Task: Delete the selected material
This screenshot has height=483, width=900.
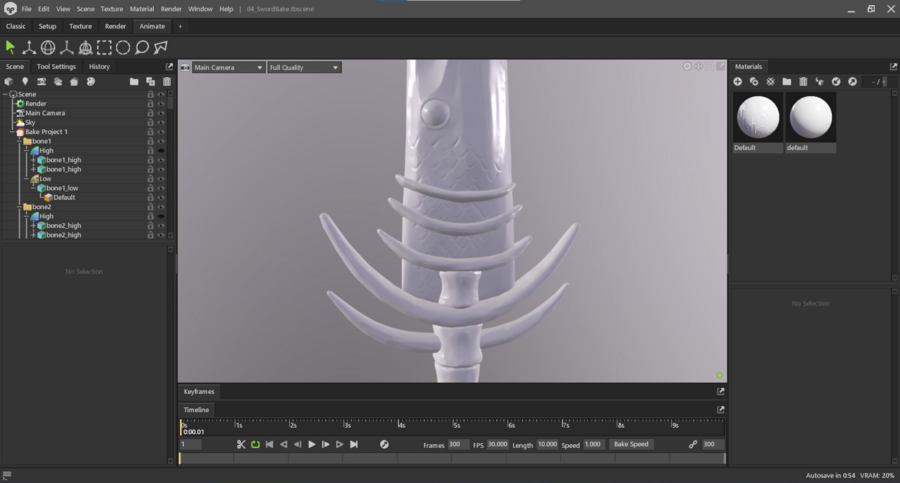Action: (x=803, y=82)
